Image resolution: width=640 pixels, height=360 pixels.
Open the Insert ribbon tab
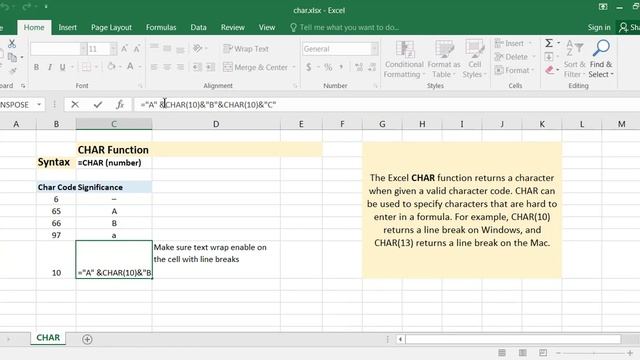(67, 27)
